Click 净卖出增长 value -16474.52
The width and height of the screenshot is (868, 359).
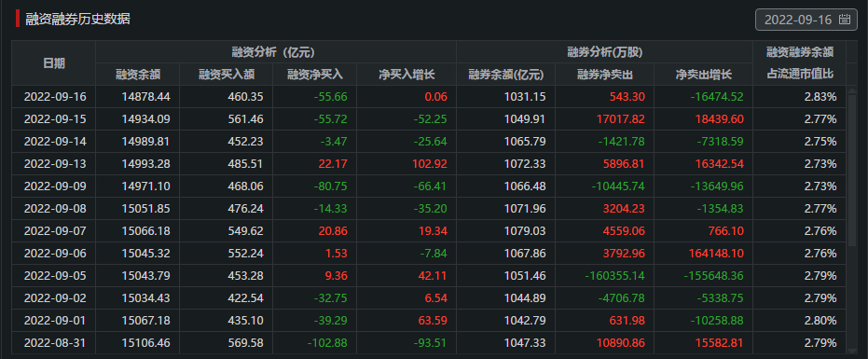pos(716,97)
